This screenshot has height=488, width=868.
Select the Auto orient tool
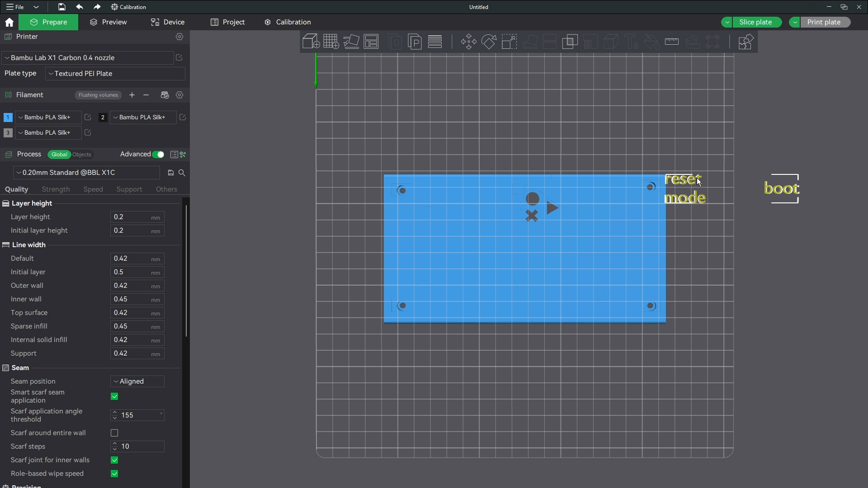[x=351, y=42]
